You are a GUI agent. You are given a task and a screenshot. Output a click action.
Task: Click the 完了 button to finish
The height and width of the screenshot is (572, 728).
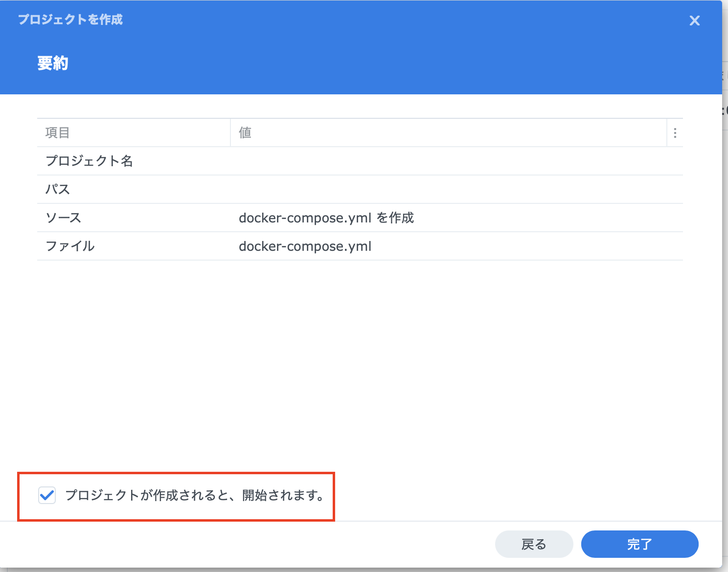(639, 544)
